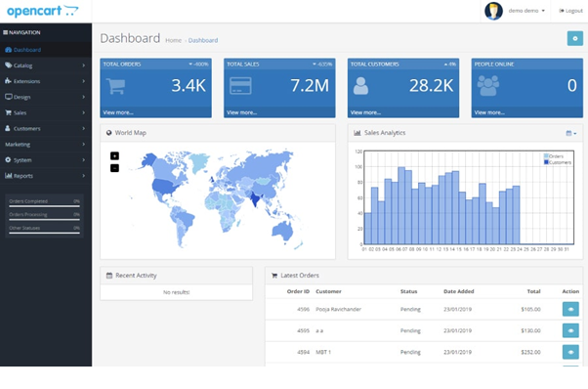
Task: Click the World Map globe icon
Action: coord(109,133)
